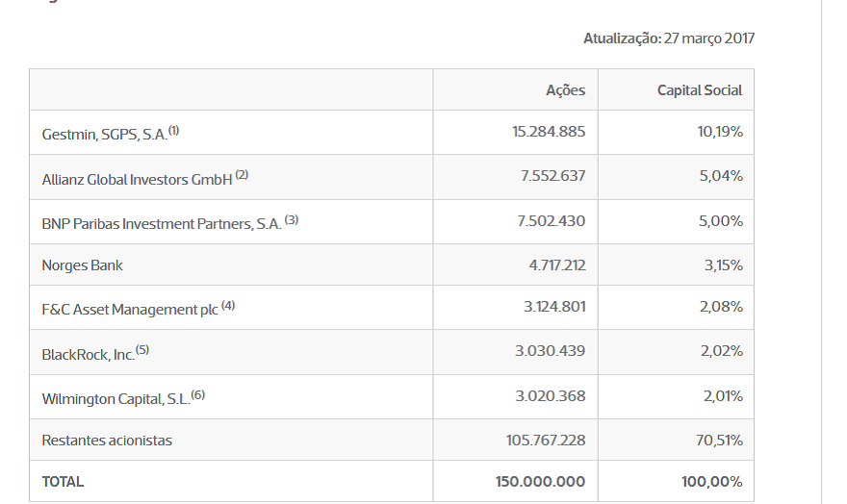Select remaining shareholders' value 105.767.228
Screen dimensions: 847x504
coord(546,441)
